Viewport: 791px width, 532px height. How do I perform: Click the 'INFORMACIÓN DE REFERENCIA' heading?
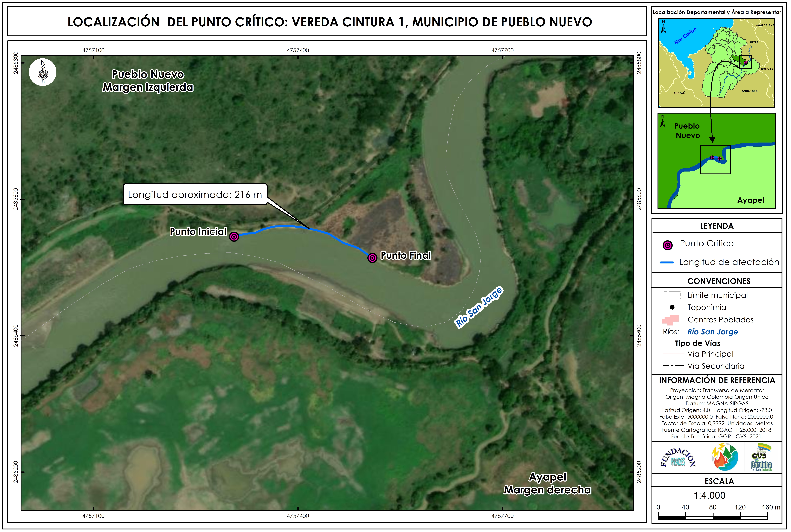(x=717, y=380)
